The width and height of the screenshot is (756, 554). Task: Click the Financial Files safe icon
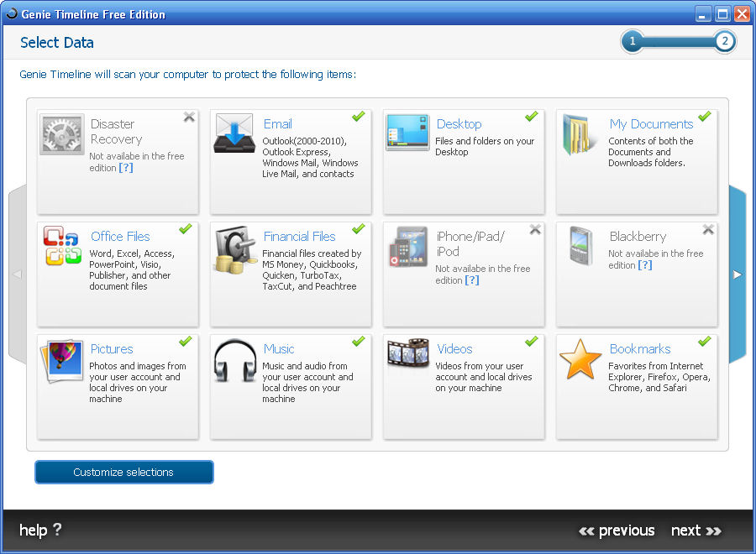pyautogui.click(x=235, y=250)
